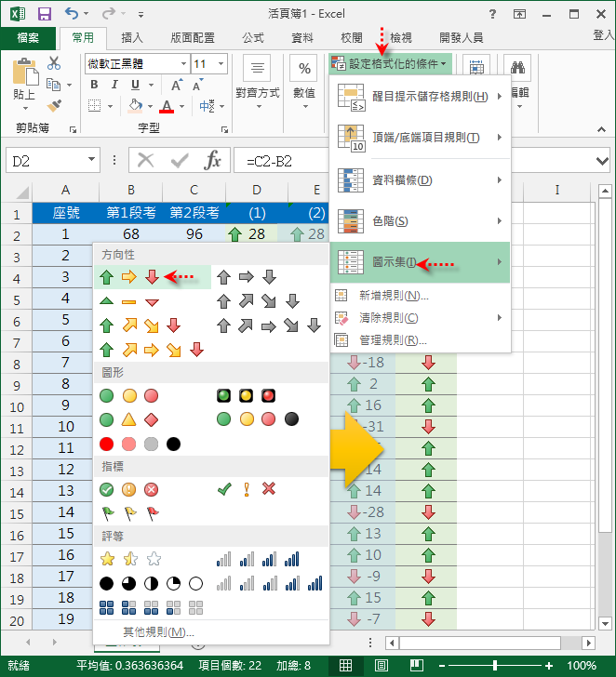
Task: Open Color Scales submenu
Action: 421,221
